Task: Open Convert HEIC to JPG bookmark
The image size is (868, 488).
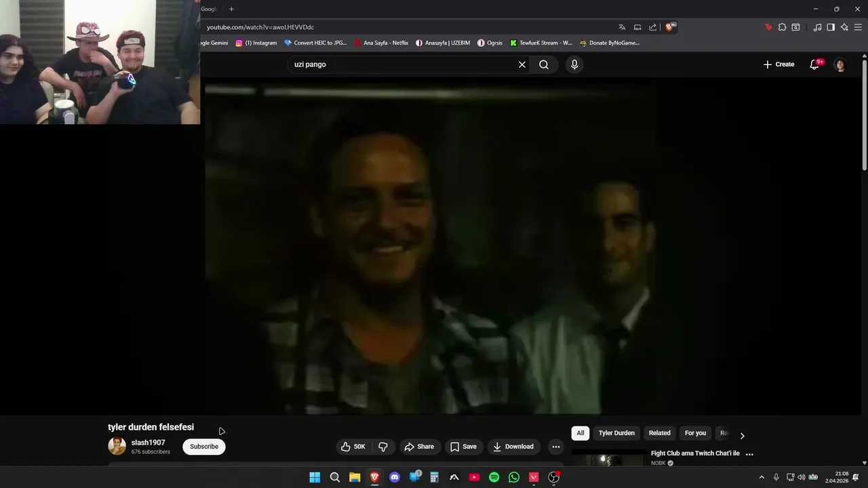Action: (315, 43)
